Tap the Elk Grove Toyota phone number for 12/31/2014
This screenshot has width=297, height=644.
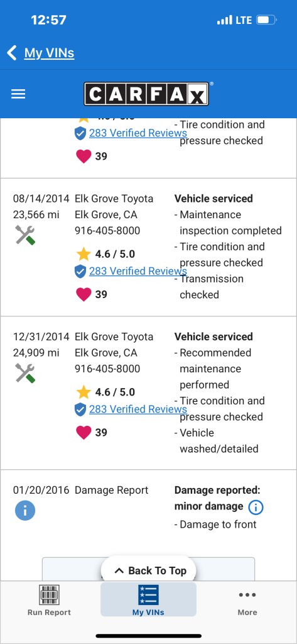[107, 369]
